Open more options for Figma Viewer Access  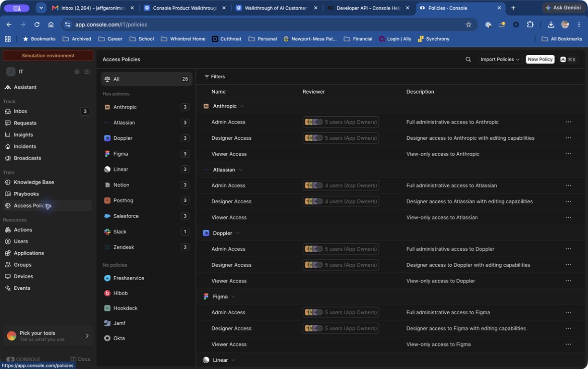tap(568, 344)
